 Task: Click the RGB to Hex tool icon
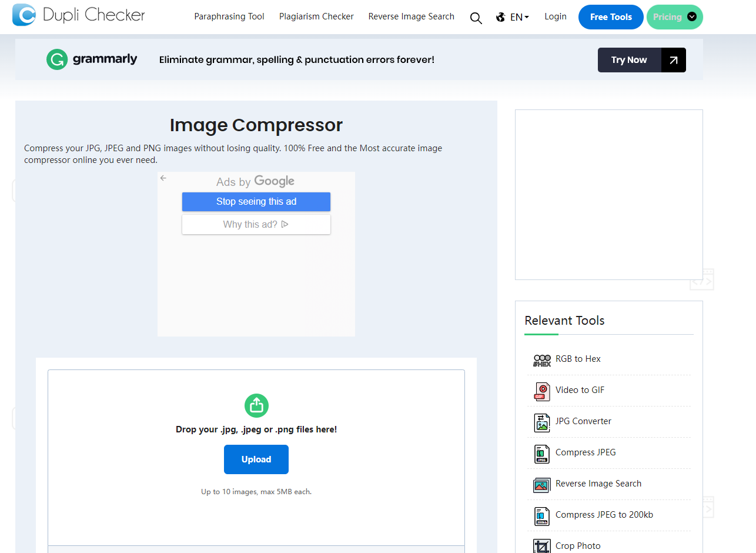(542, 360)
